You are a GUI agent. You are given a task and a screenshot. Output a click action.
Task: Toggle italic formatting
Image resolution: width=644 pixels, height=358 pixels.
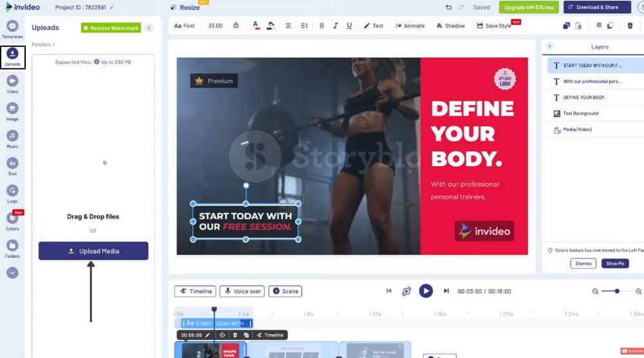tap(336, 26)
